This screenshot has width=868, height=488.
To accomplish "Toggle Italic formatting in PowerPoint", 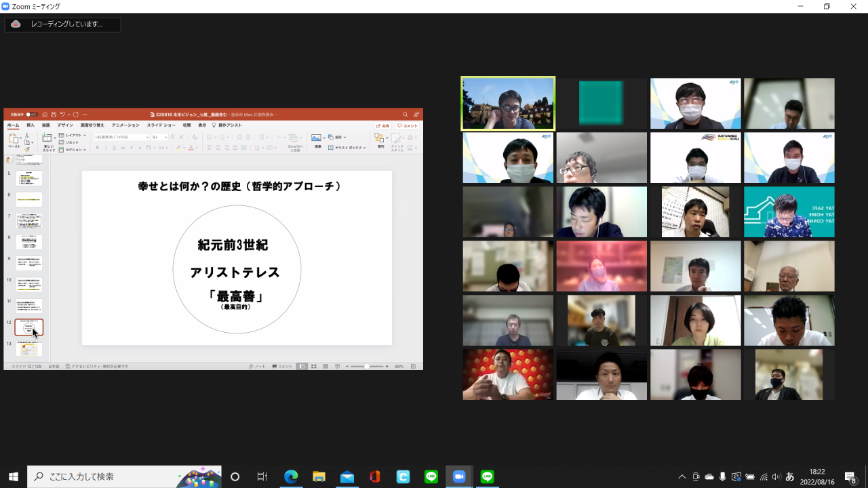I will point(106,148).
